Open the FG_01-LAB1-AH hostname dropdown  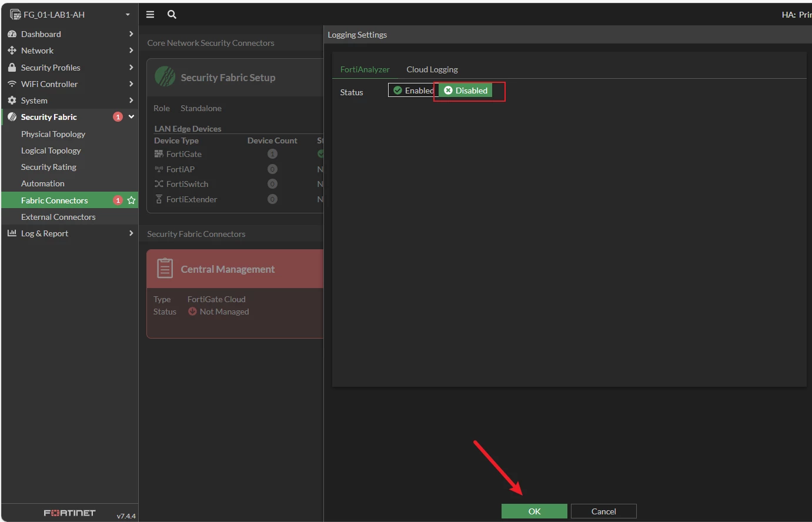point(128,15)
